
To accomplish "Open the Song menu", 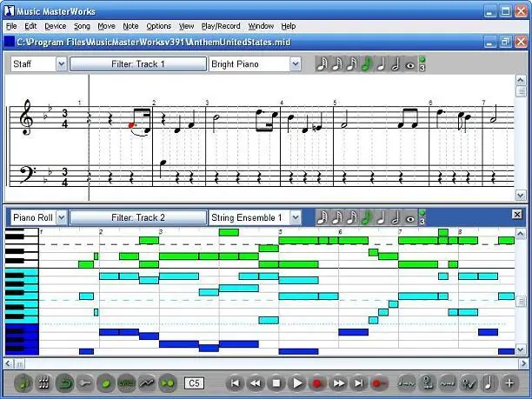I will tap(82, 26).
